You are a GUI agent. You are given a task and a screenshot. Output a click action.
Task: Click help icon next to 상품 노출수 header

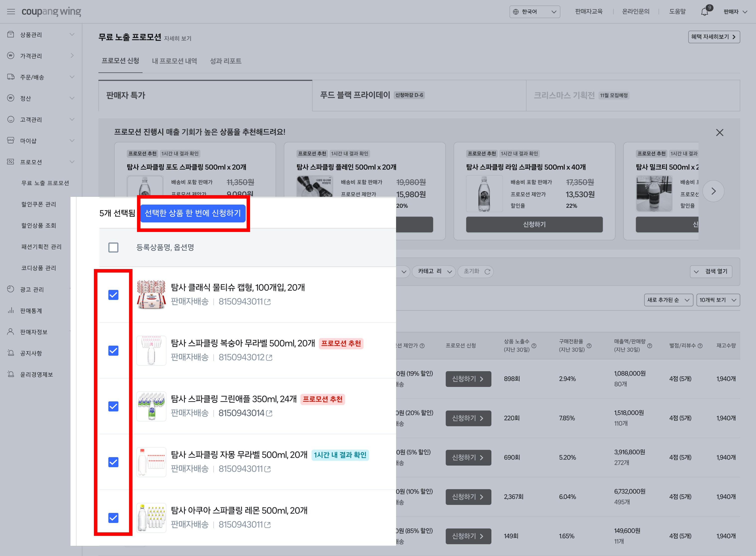(x=534, y=346)
